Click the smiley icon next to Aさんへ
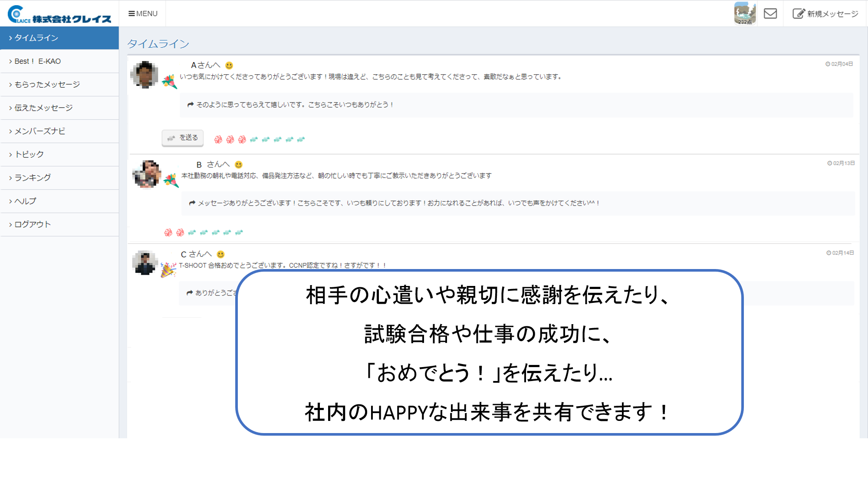This screenshot has width=868, height=486. (x=229, y=65)
